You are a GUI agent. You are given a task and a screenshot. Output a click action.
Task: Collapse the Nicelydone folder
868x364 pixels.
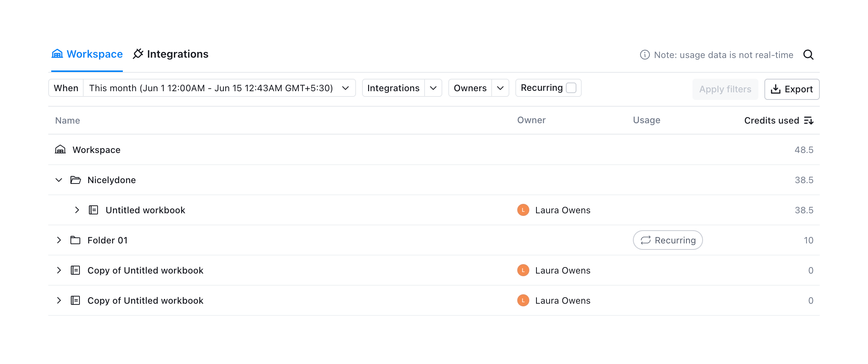point(59,180)
